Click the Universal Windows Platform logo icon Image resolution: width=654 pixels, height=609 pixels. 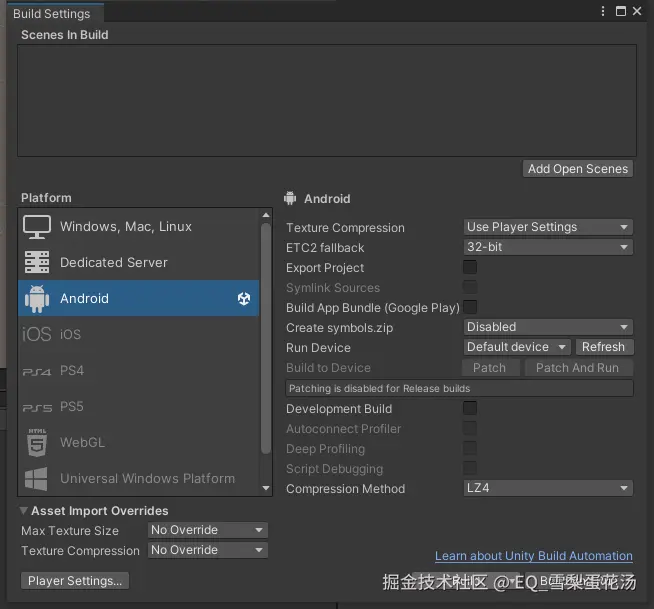click(36, 478)
